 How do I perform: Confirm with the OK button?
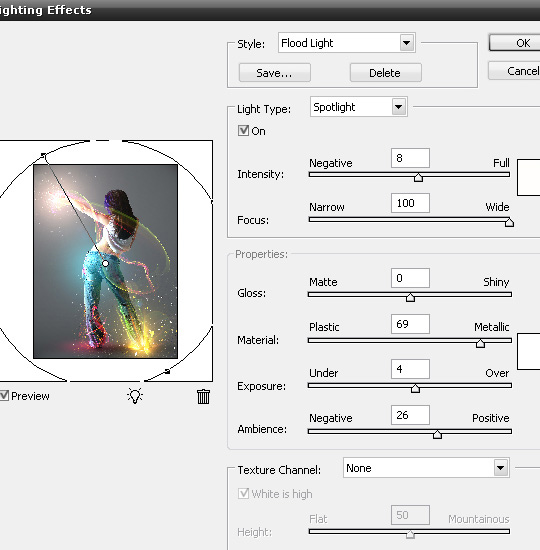514,43
